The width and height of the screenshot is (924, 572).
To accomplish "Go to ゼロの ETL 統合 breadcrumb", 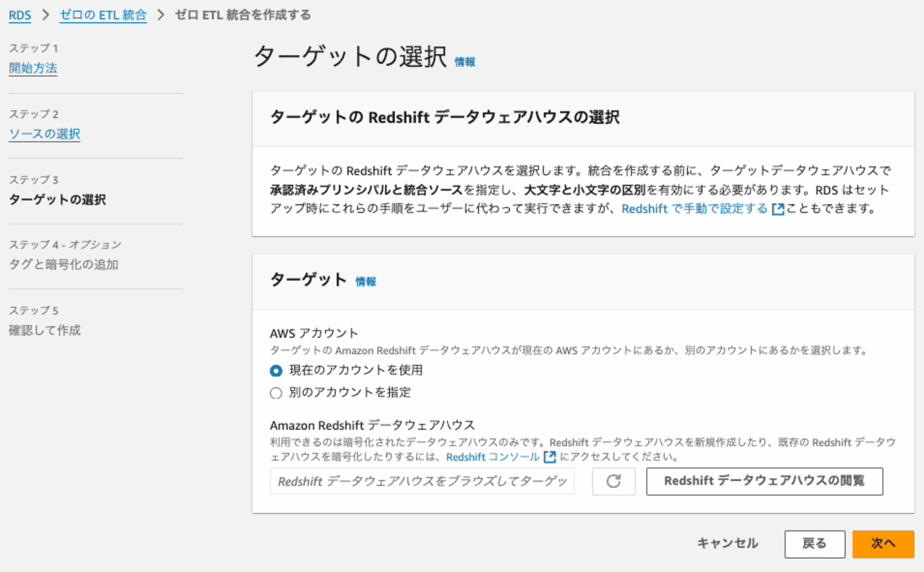I will (103, 15).
